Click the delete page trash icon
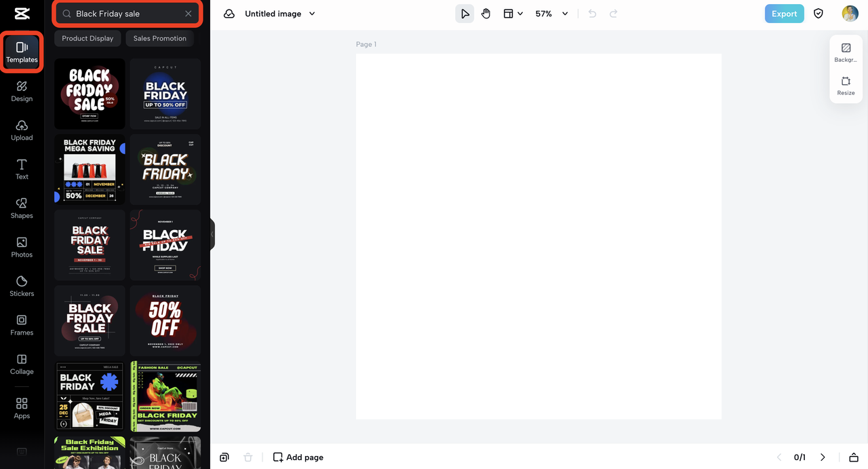This screenshot has width=868, height=469. (248, 457)
